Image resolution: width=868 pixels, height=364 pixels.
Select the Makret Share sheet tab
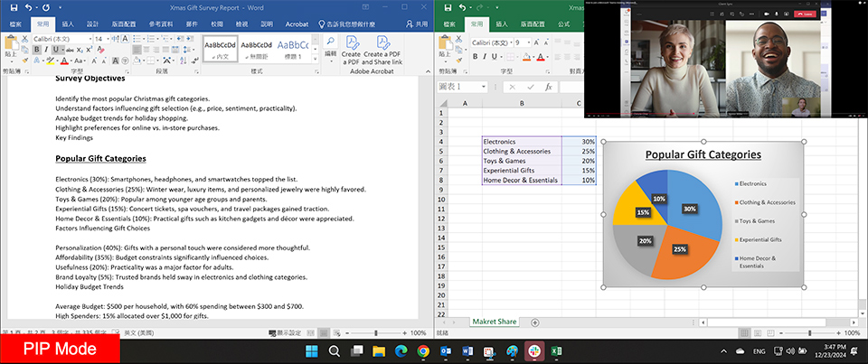click(495, 322)
